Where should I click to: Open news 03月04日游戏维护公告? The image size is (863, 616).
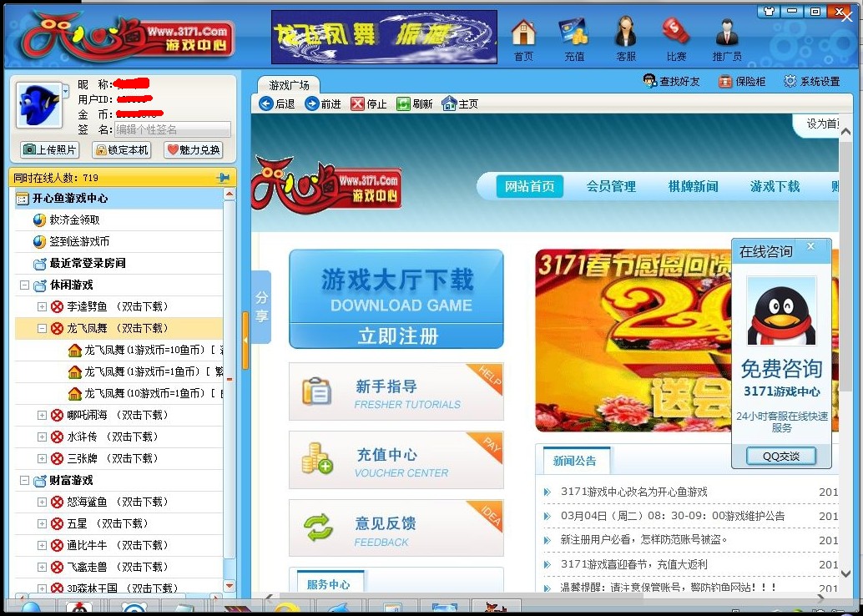(x=673, y=516)
